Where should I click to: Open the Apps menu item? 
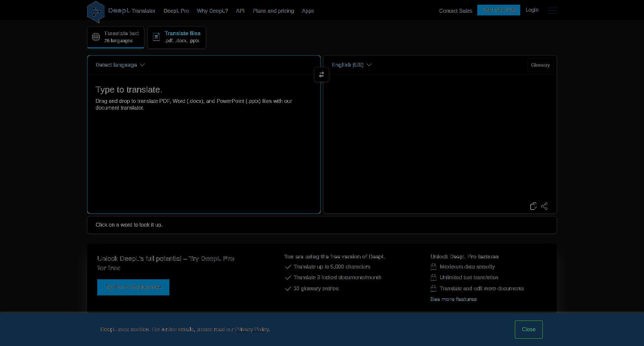click(308, 11)
